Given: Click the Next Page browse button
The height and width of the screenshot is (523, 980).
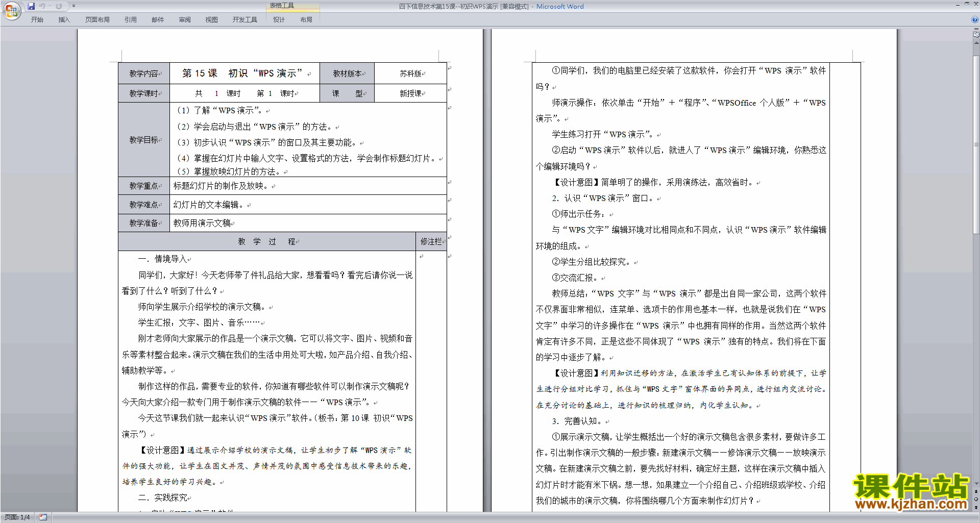Looking at the screenshot, I should [x=976, y=507].
